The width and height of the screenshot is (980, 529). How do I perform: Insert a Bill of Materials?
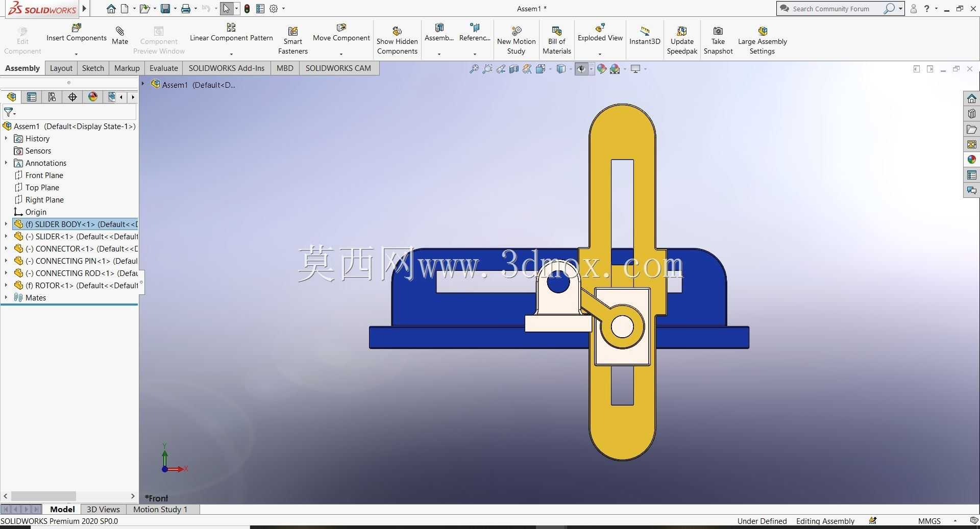coord(556,40)
